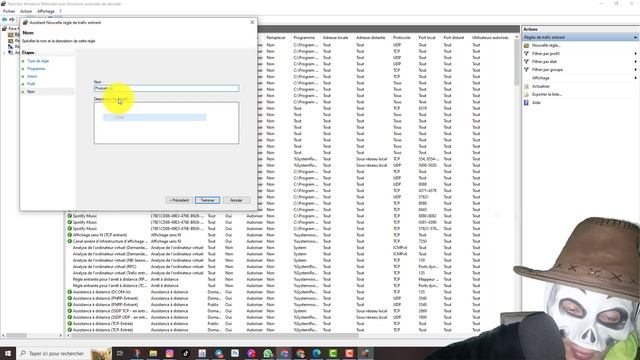Select the Analyse de l'ordinateur virtuel (RPC) rule
Viewport: 640px width, 360px height.
(x=104, y=267)
